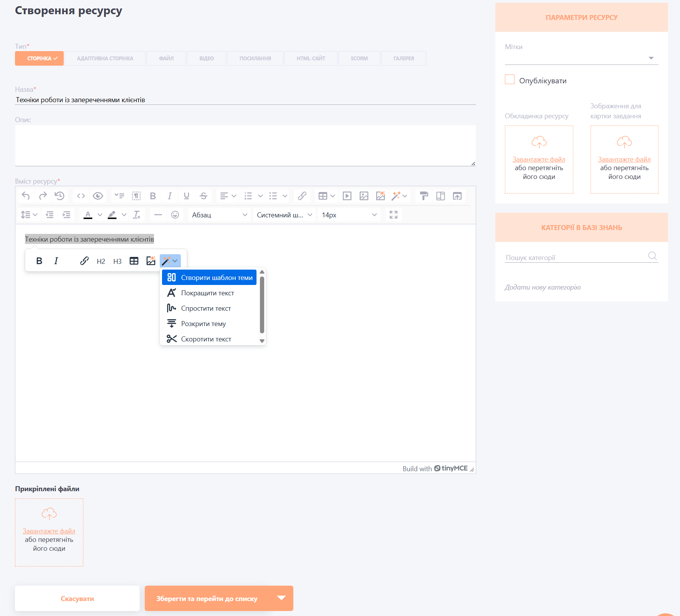Expand the Мітки tags dropdown
Screen dimensions: 680x616
click(x=651, y=58)
